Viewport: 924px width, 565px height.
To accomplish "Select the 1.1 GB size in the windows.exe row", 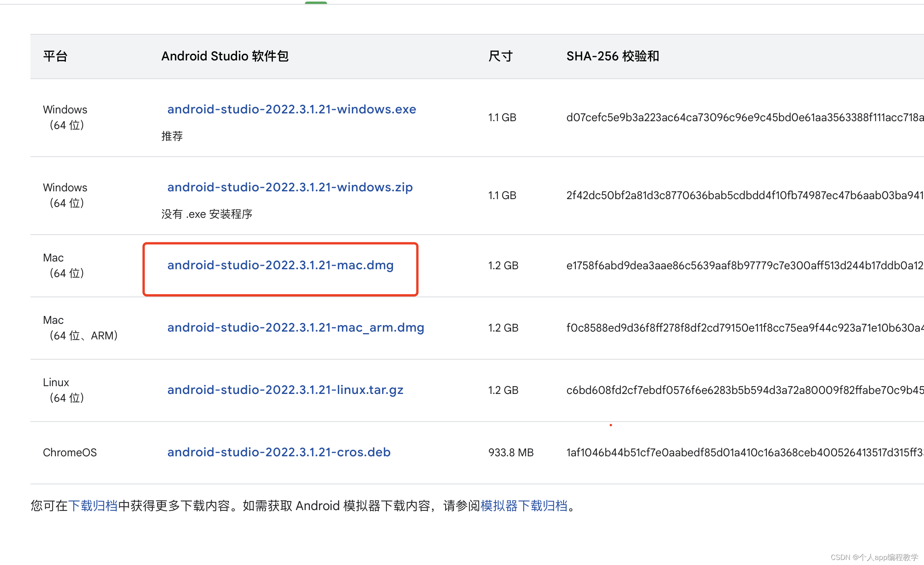I will coord(502,117).
